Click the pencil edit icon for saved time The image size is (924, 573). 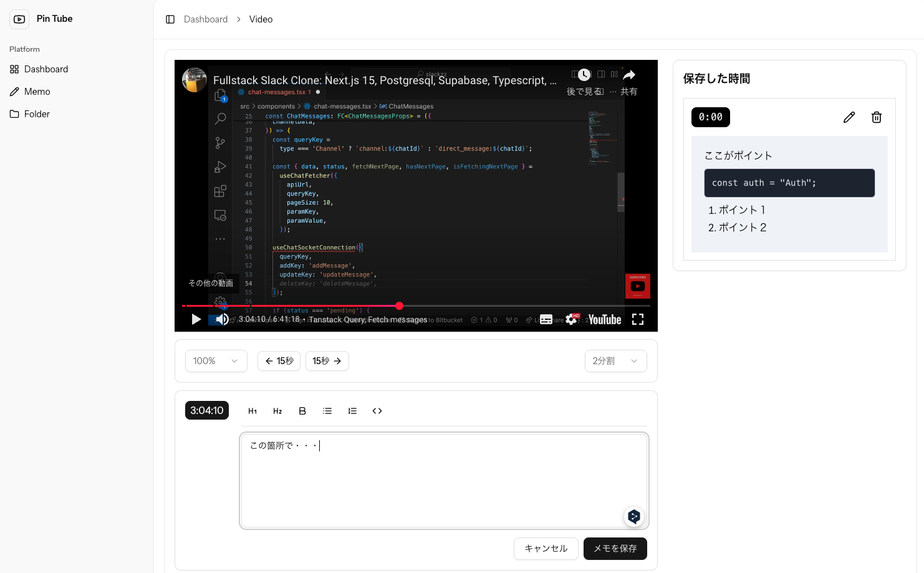(x=849, y=117)
